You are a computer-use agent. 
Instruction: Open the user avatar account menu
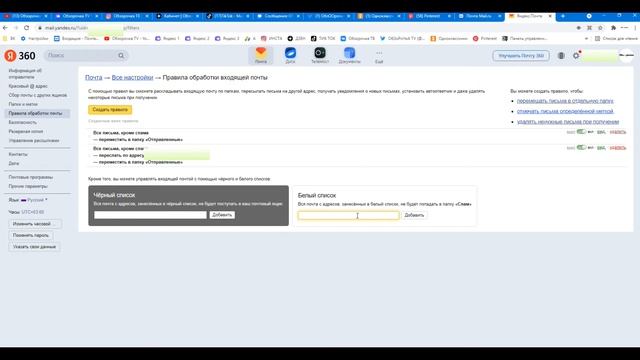coord(627,56)
